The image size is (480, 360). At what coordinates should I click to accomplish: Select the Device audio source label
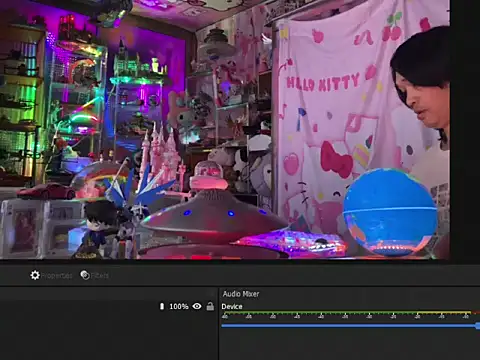pyautogui.click(x=232, y=307)
